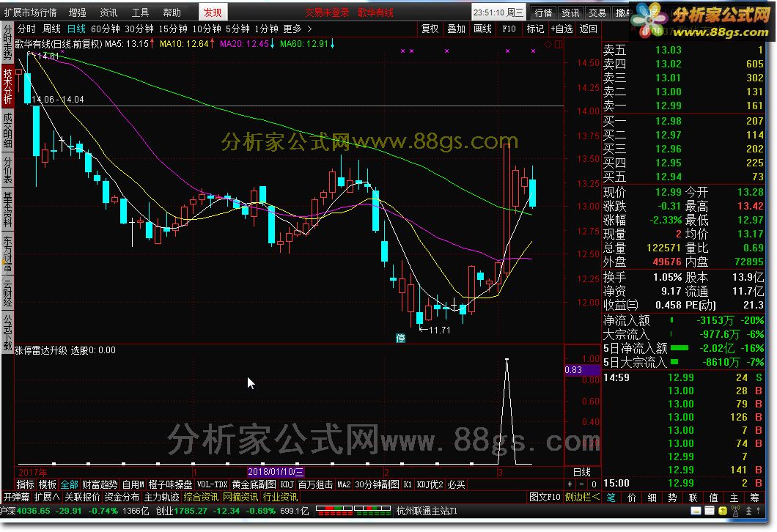The height and width of the screenshot is (532, 777).
Task: Open the 增强 menu
Action: [x=77, y=12]
